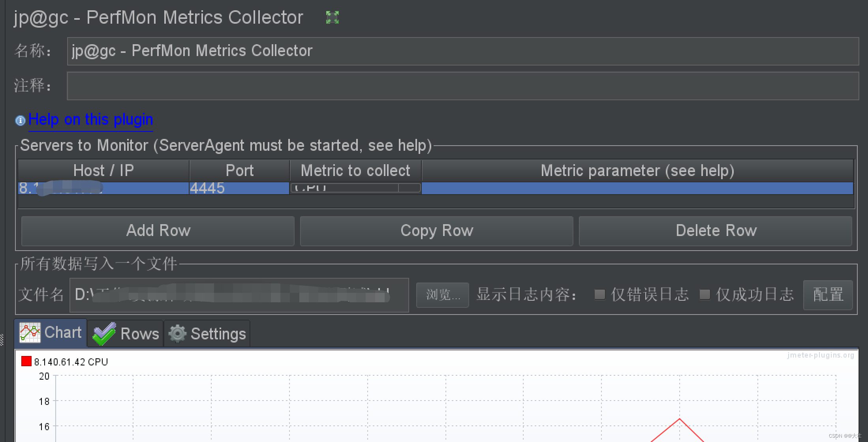
Task: Click the Settings gear tab icon
Action: tap(177, 332)
